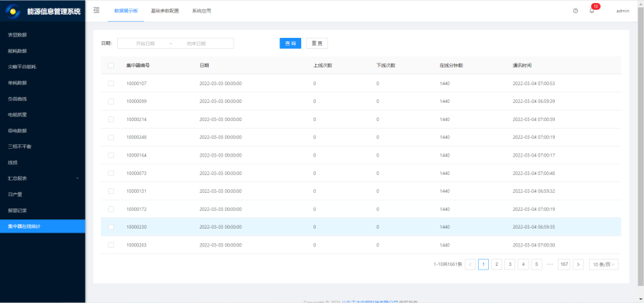Switch to the 基础参数配置 tab

point(164,11)
